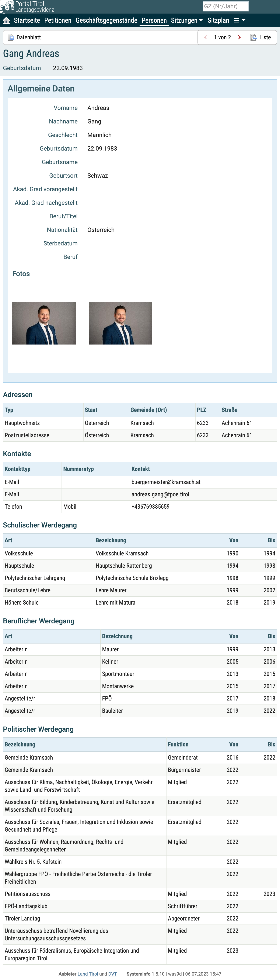This screenshot has height=980, width=280.
Task: Focus the GZ (Nr/Jahr) search field
Action: point(225,6)
